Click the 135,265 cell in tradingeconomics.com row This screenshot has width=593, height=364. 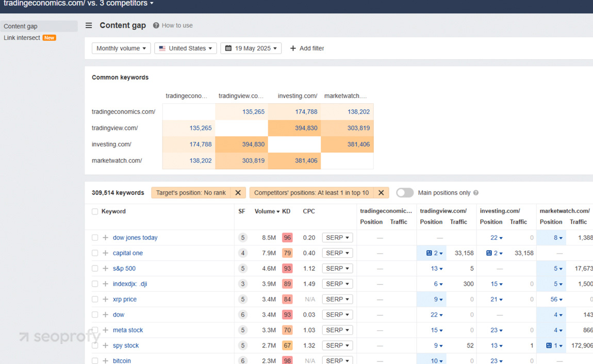(x=242, y=112)
